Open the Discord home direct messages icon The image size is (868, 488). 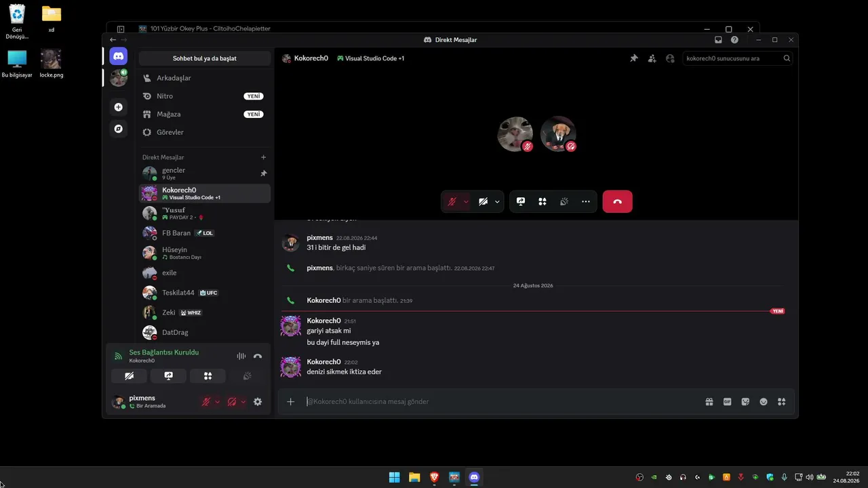[x=119, y=56]
